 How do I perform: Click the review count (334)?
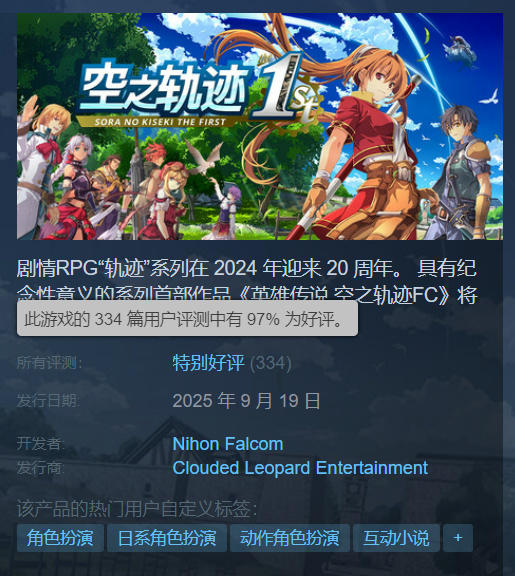pyautogui.click(x=271, y=363)
